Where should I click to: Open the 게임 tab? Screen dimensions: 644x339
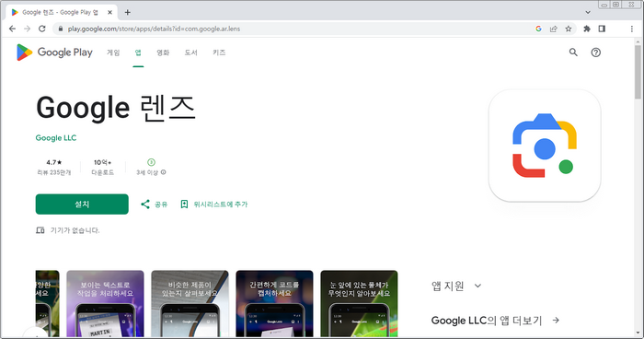tap(113, 53)
